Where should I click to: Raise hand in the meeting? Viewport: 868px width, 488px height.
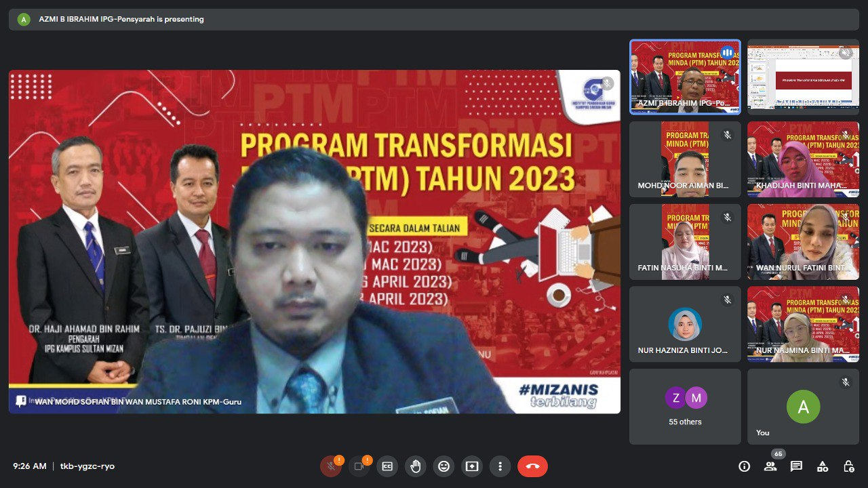pos(416,466)
